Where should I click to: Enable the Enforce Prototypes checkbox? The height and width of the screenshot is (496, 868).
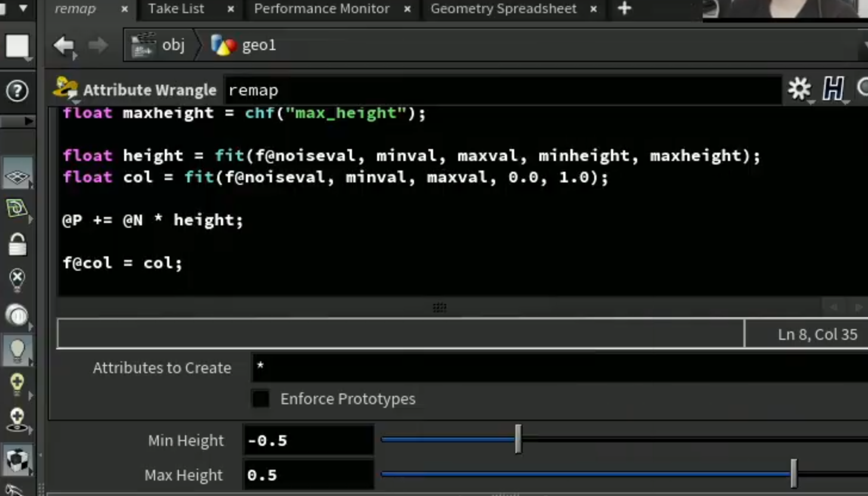[260, 398]
